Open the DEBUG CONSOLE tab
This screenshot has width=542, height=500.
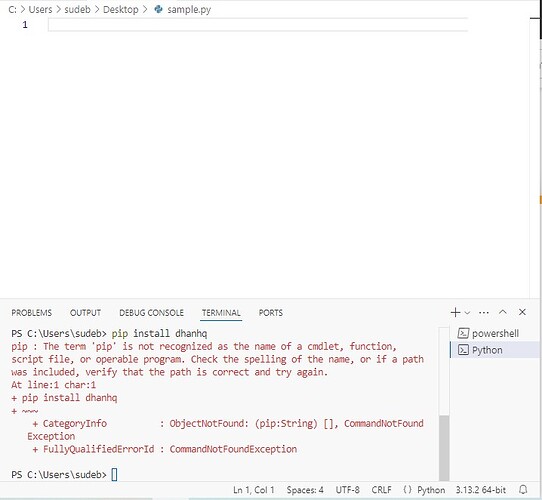pos(151,313)
